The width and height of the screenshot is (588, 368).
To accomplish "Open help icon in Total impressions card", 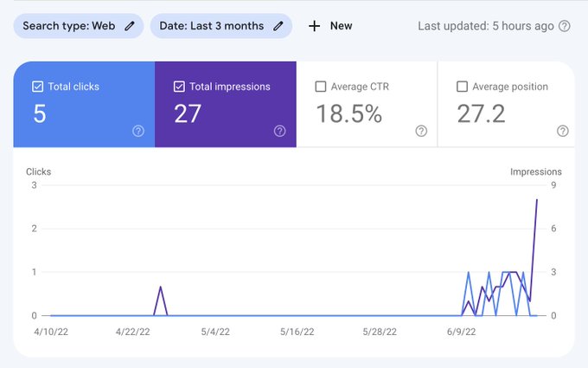I will pos(279,131).
